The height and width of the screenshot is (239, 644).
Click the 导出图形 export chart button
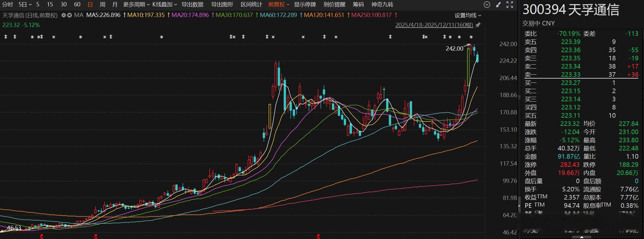pos(222,5)
